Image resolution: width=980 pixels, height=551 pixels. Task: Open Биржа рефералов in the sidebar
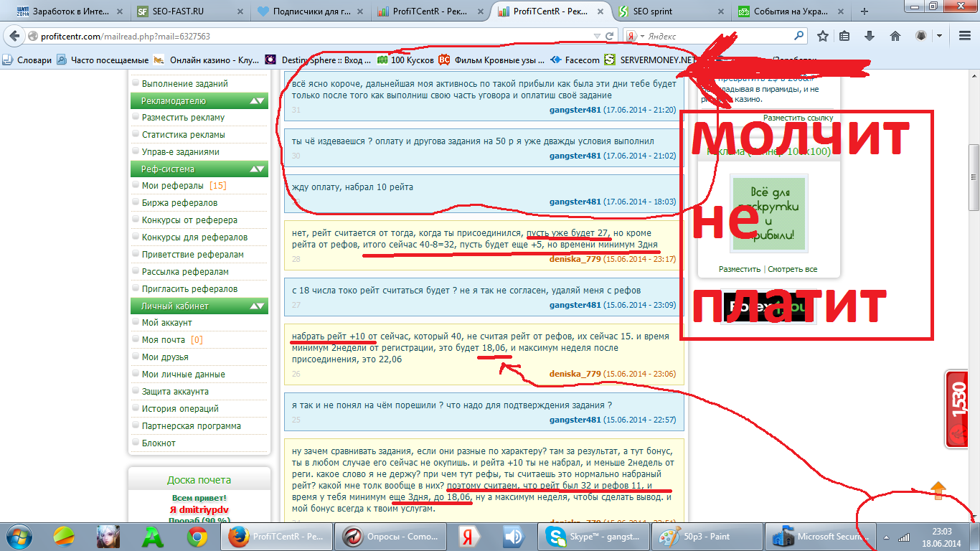click(x=179, y=203)
